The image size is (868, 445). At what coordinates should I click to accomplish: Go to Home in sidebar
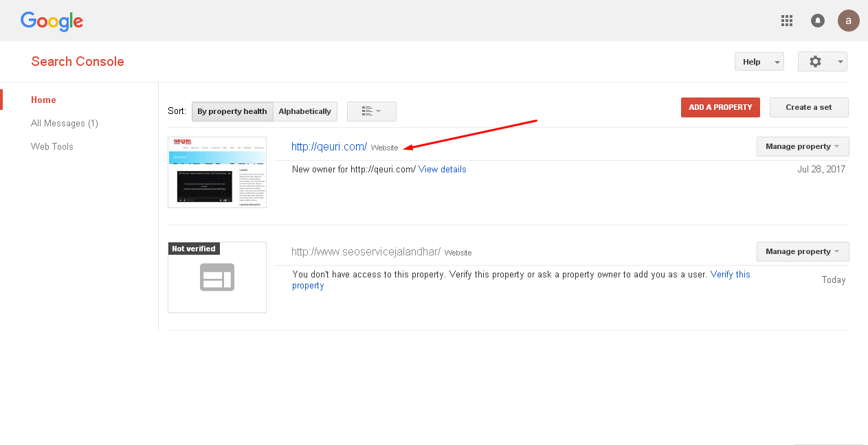pyautogui.click(x=43, y=100)
